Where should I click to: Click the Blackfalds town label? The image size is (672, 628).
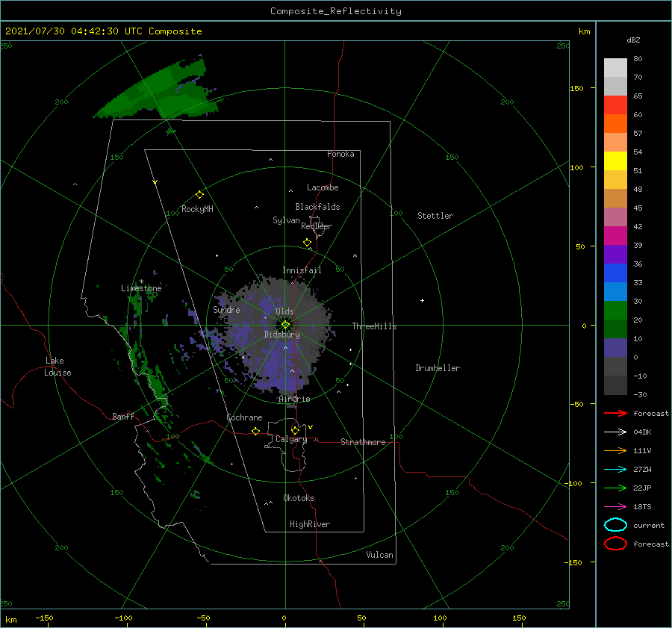pyautogui.click(x=317, y=207)
